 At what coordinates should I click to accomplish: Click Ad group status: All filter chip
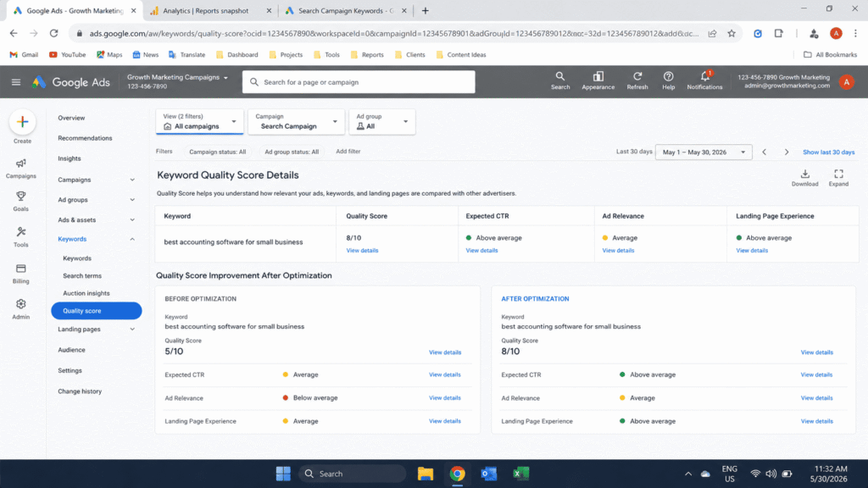pyautogui.click(x=292, y=152)
